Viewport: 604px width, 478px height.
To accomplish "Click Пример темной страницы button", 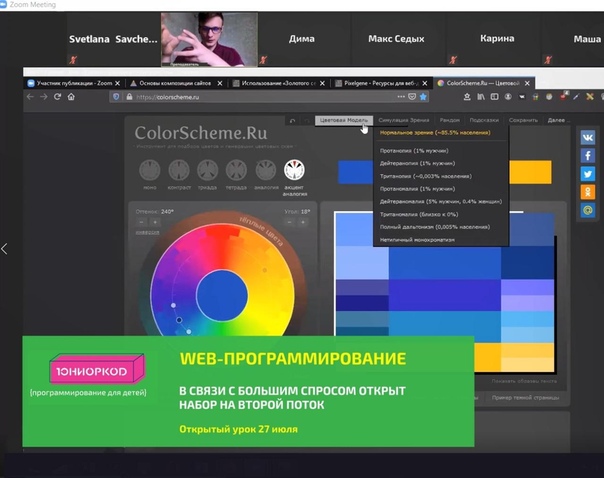I will [x=525, y=397].
